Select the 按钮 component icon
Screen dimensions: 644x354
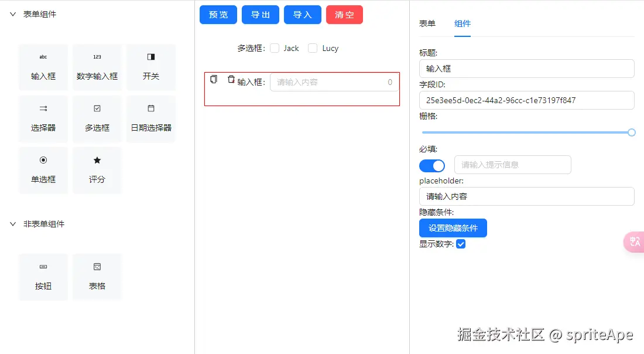coord(43,267)
